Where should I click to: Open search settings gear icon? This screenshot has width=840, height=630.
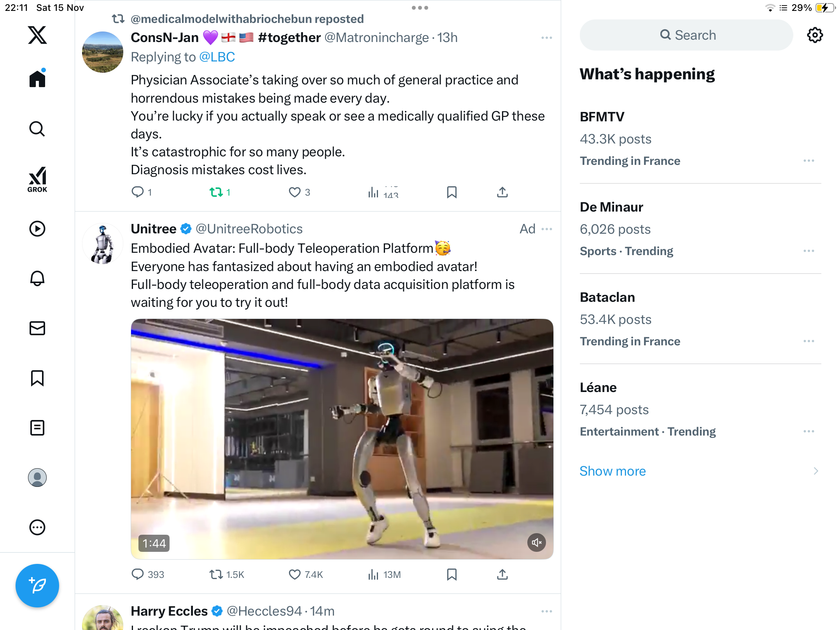[815, 35]
